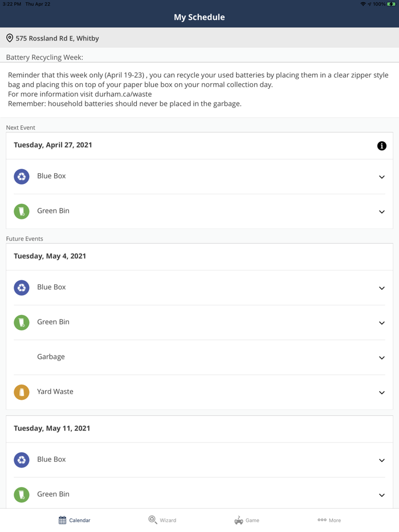Tap the Yard Waste icon for May 4
The width and height of the screenshot is (399, 532).
(22, 392)
